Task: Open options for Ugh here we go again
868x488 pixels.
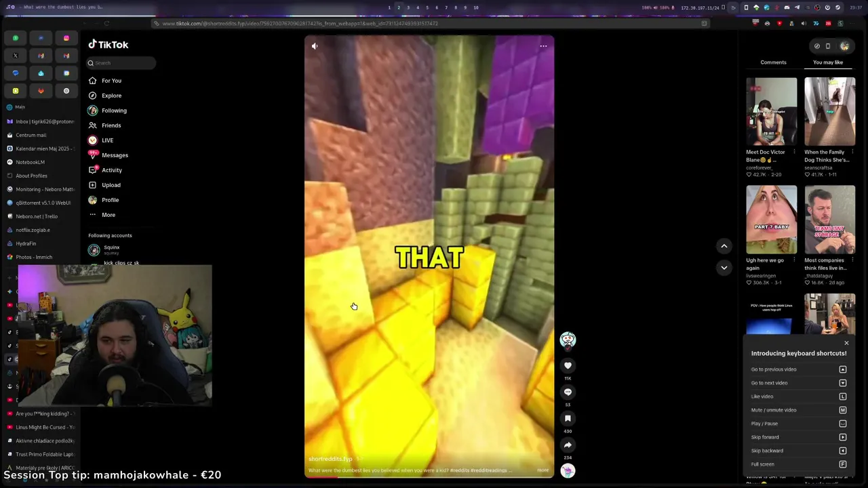Action: 794,260
